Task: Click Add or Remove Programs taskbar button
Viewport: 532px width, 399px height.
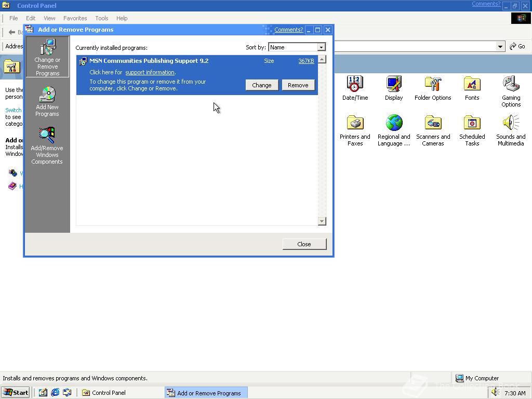Action: coord(206,393)
